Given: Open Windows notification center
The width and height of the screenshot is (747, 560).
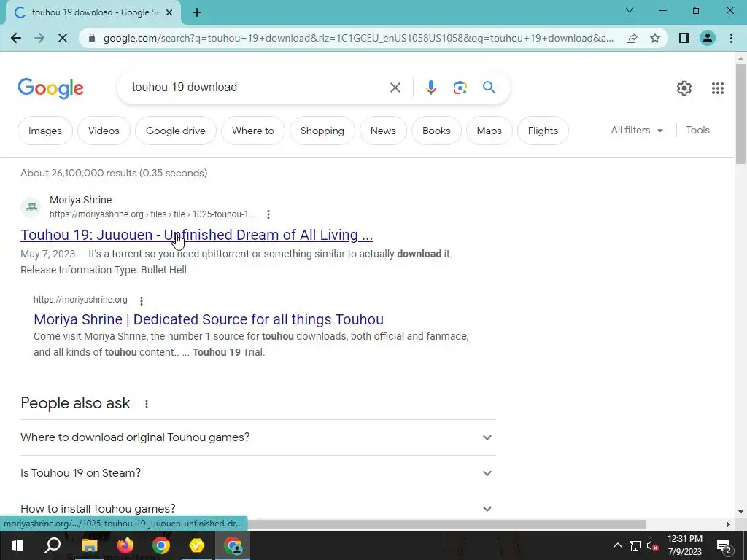Looking at the screenshot, I should 724,545.
